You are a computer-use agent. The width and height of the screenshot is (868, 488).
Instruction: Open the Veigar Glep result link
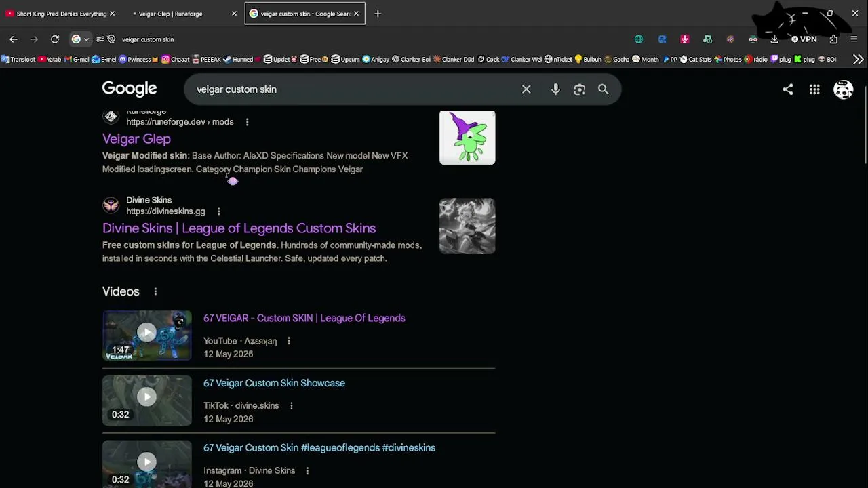(136, 139)
